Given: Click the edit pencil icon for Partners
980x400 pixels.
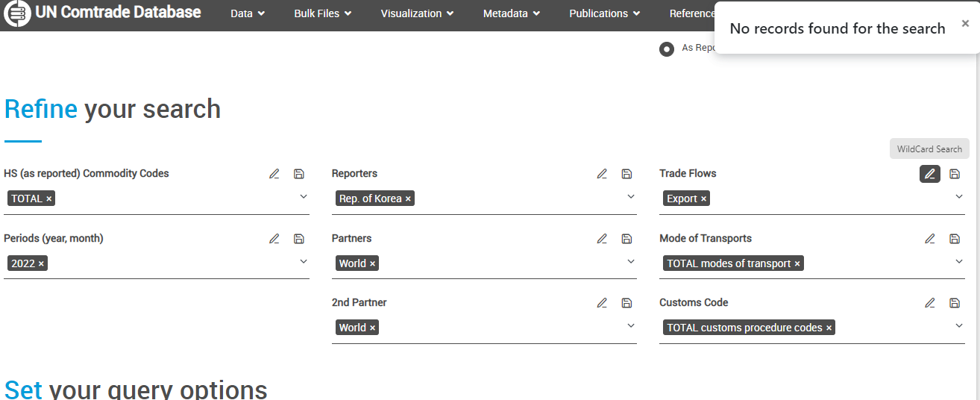Looking at the screenshot, I should pos(602,239).
